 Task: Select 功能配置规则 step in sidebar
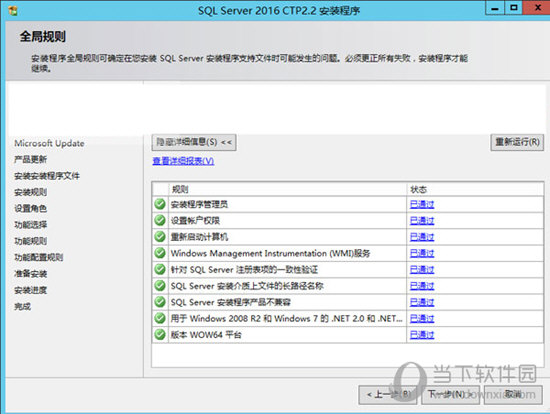point(39,258)
